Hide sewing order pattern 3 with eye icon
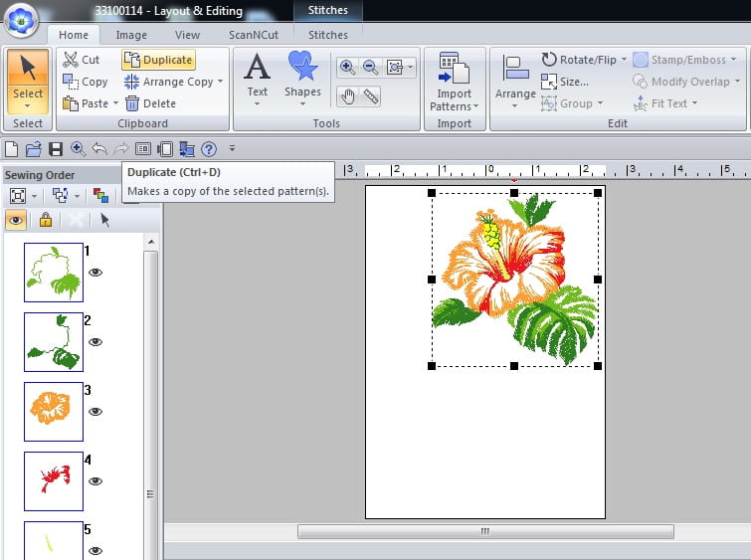751x560 pixels. [x=96, y=412]
